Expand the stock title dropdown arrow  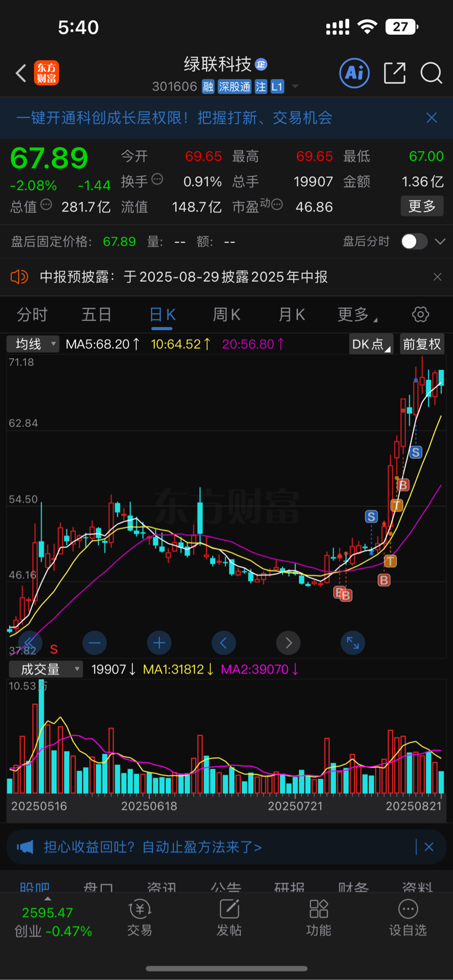295,87
